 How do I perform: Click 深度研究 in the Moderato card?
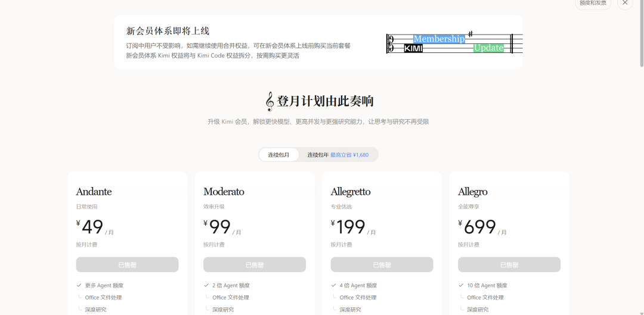pos(223,310)
